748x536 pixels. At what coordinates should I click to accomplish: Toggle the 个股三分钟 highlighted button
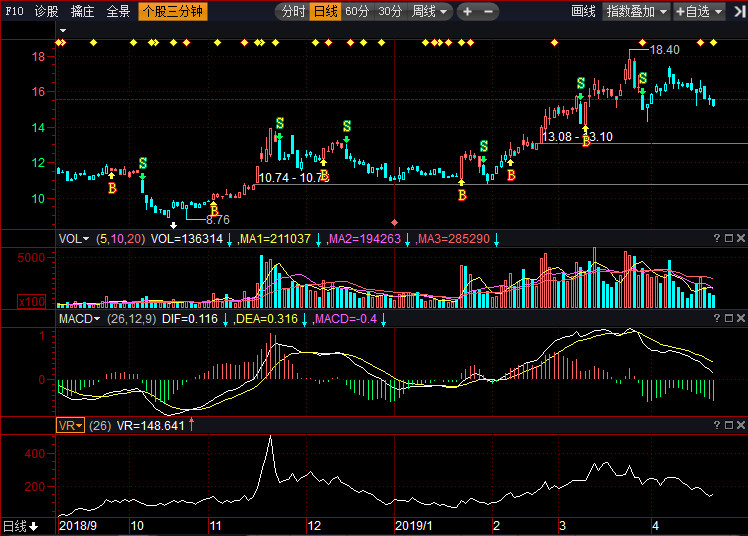(173, 11)
